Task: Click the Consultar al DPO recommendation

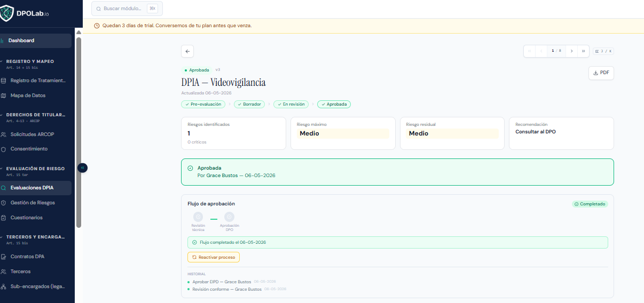Action: (536, 131)
